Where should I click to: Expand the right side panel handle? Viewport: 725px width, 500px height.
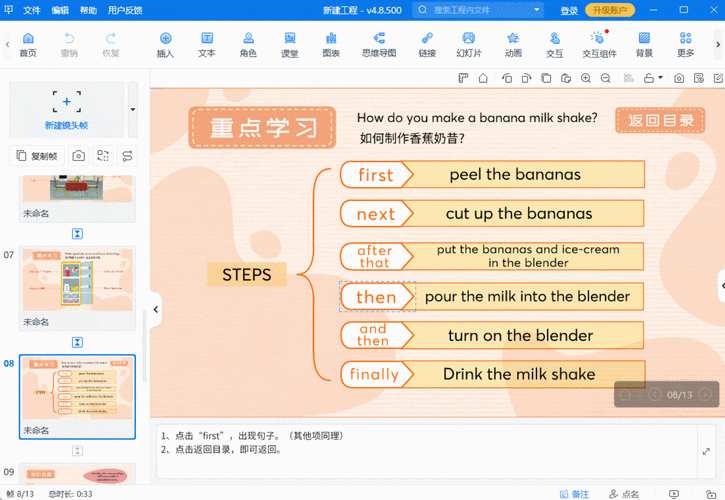[722, 286]
